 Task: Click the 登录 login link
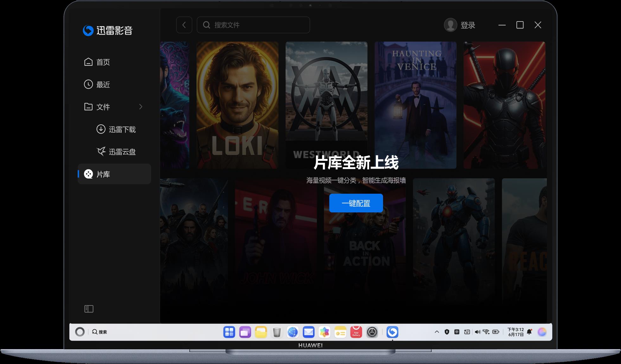pos(468,25)
